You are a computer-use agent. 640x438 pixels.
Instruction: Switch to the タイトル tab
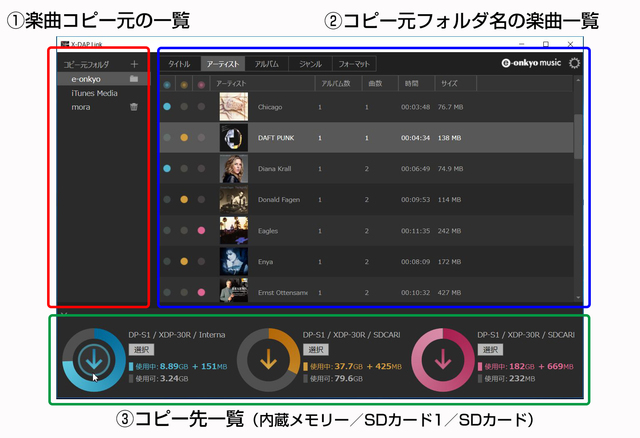pyautogui.click(x=179, y=64)
